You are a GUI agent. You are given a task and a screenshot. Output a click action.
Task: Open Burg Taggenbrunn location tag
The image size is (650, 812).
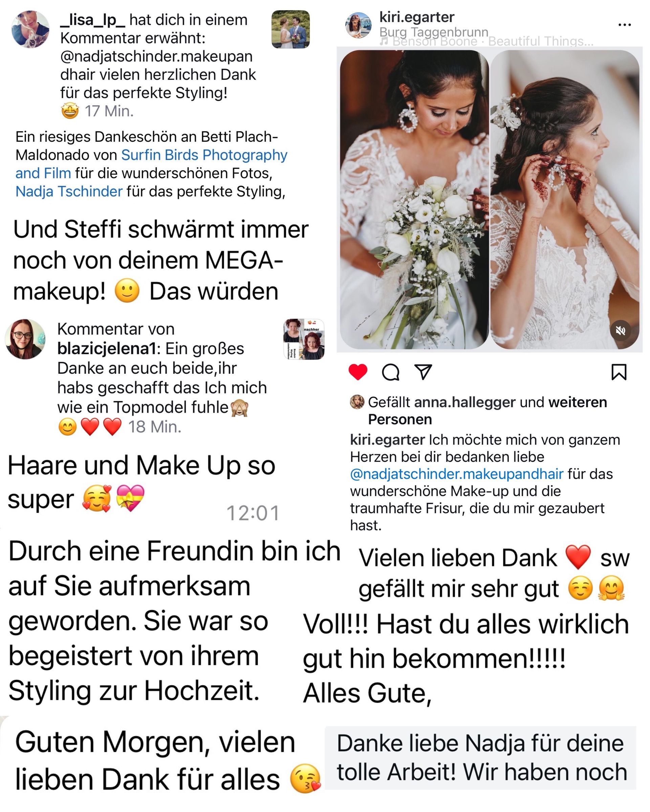434,32
